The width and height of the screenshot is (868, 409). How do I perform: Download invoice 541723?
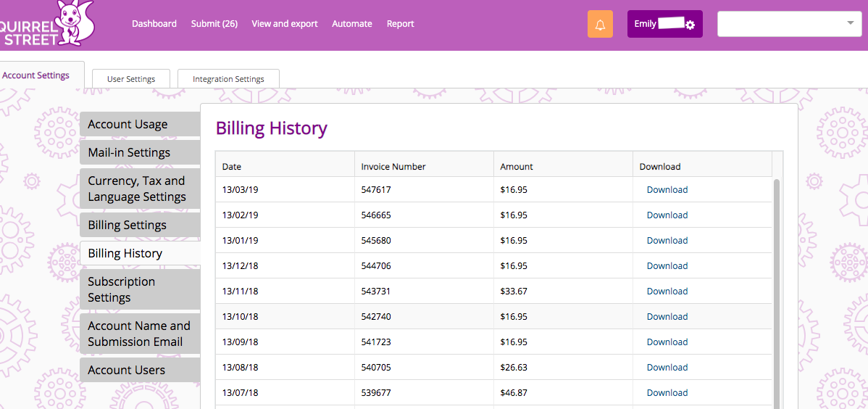tap(667, 342)
